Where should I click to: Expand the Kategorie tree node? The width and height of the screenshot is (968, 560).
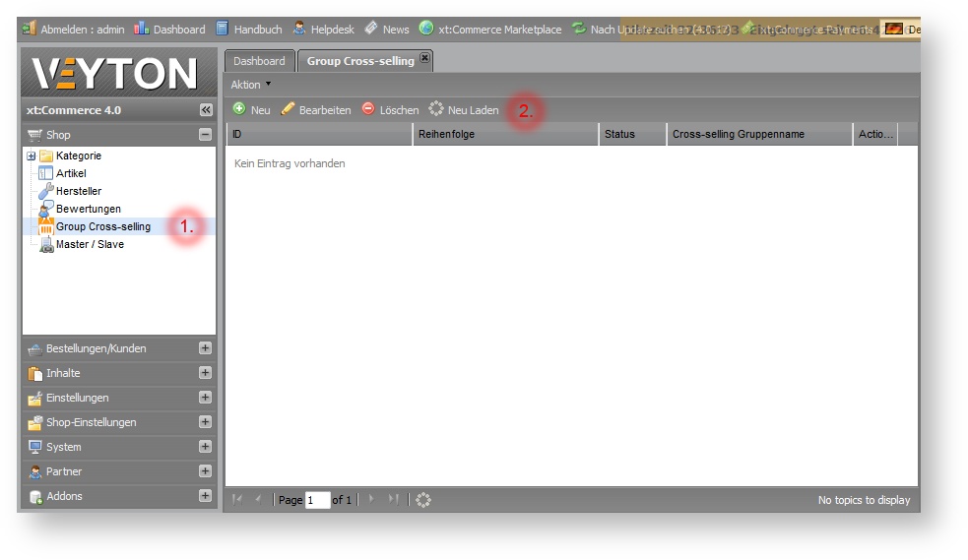32,156
